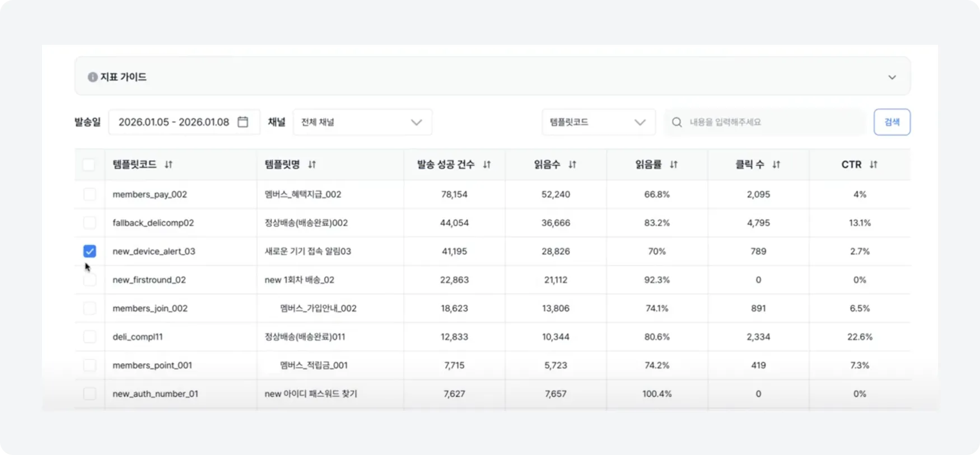Click the 발송일 label

tap(87, 122)
